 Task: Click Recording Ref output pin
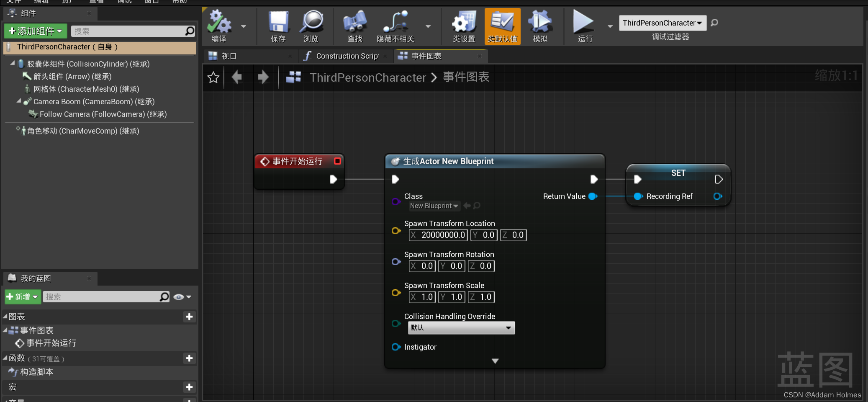pyautogui.click(x=717, y=196)
